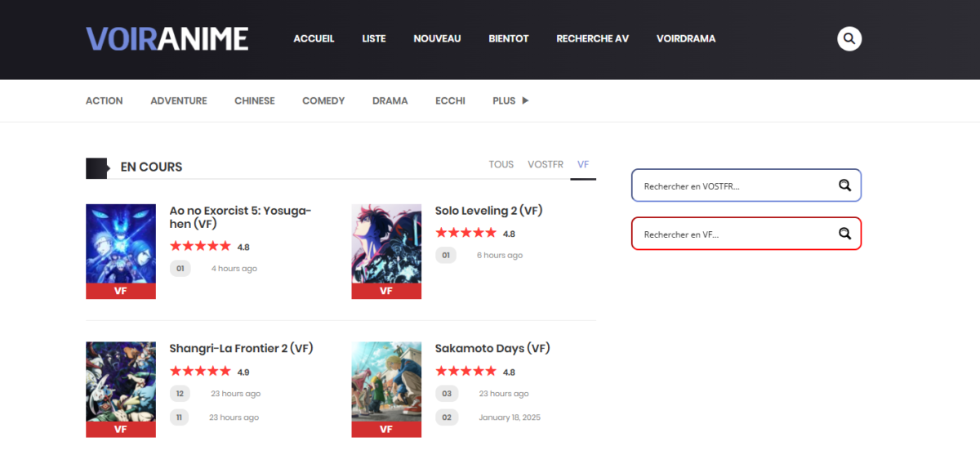Open RECHERCHE AV in the header
This screenshot has height=455, width=980.
592,38
